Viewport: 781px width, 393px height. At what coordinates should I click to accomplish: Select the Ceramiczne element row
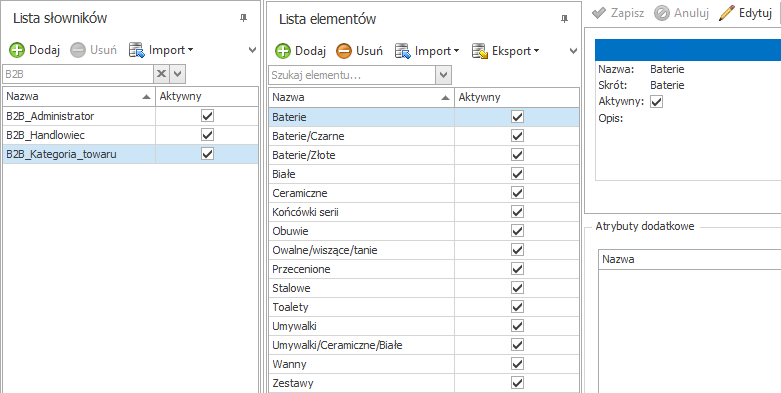point(424,193)
